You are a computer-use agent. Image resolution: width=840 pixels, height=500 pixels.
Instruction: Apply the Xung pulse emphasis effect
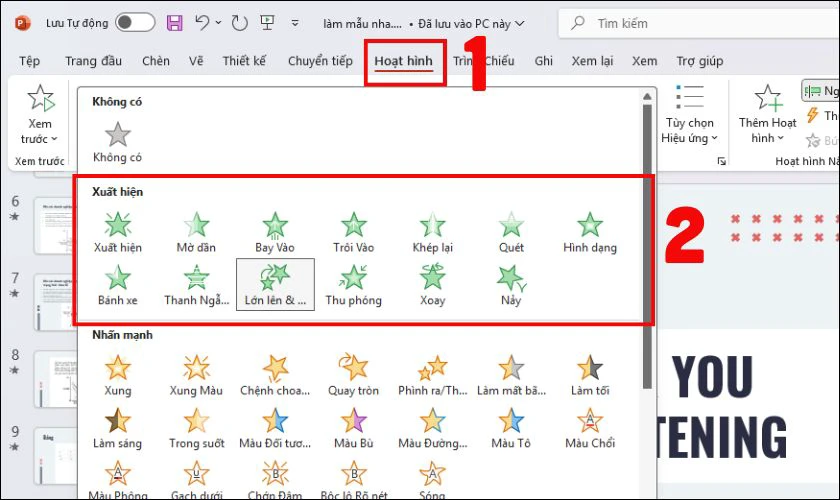(117, 375)
